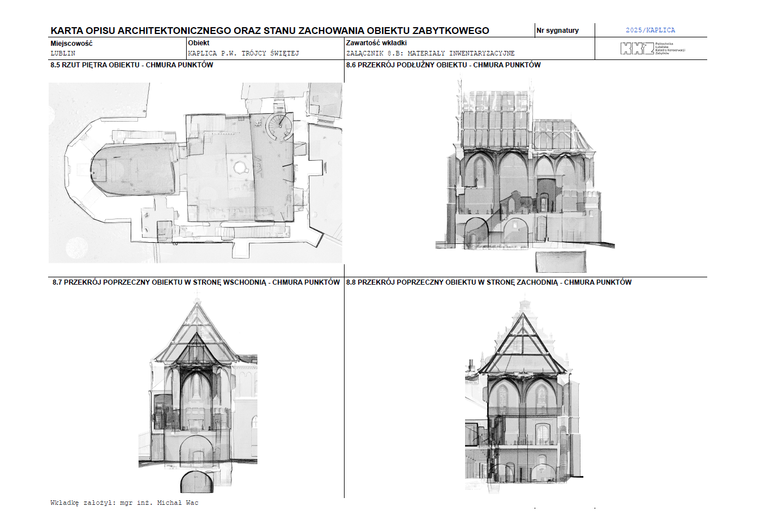Click heading 8.8 PRZEKRÓJ POPRZECZNY W STRONĘ ZACHODNIĄ
The image size is (757, 532).
click(489, 282)
